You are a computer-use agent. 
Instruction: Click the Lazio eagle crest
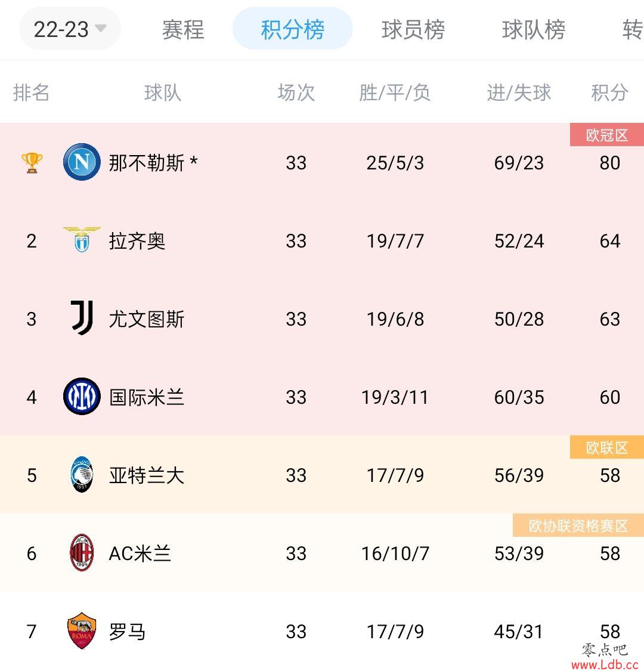coord(82,240)
